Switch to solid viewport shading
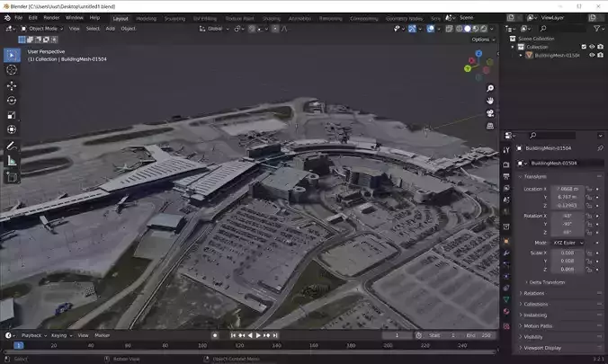 (468, 29)
